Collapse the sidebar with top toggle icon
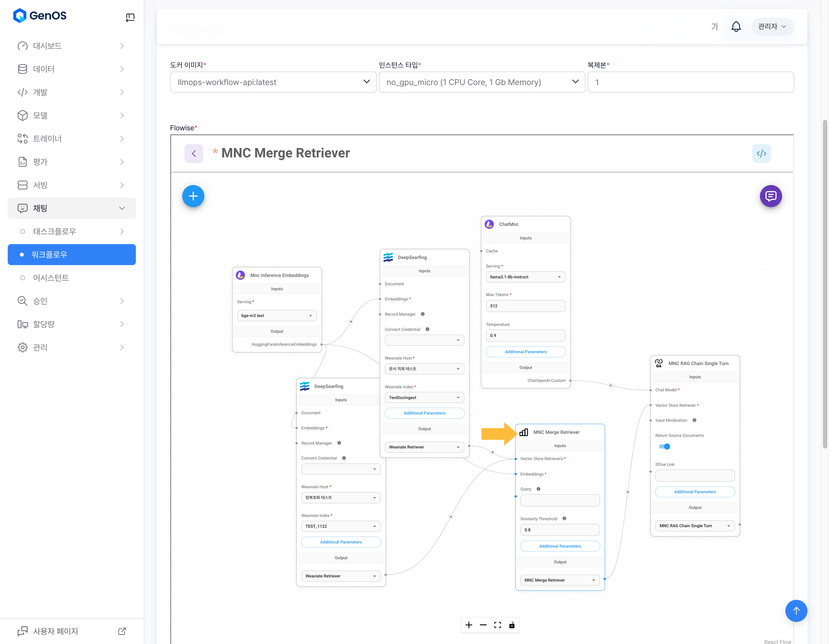829x644 pixels. (x=130, y=17)
